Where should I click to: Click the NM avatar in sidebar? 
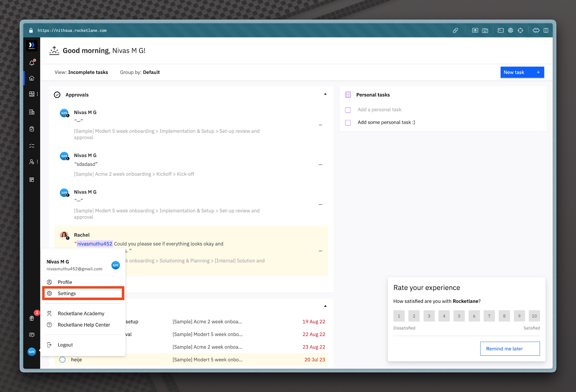[x=32, y=352]
